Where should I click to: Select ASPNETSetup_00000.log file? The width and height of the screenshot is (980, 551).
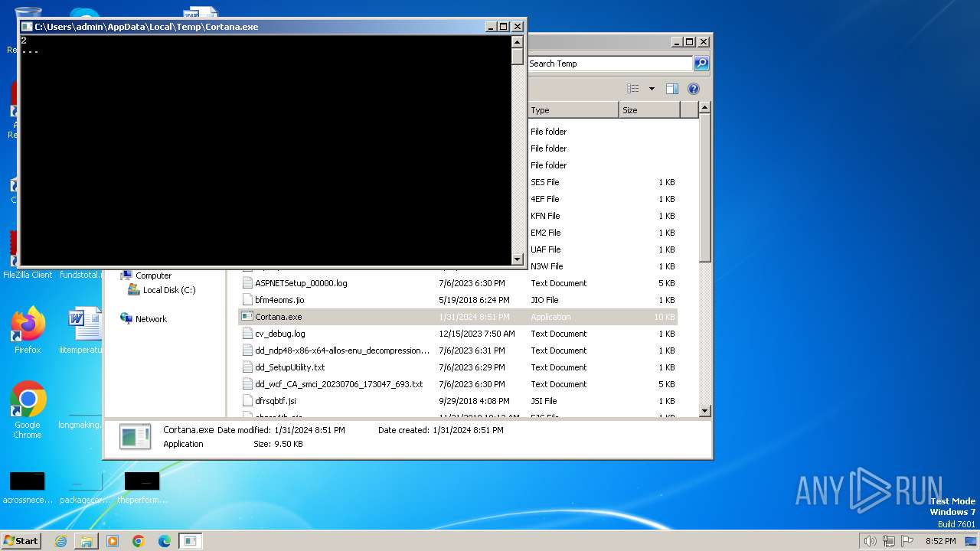pos(301,283)
